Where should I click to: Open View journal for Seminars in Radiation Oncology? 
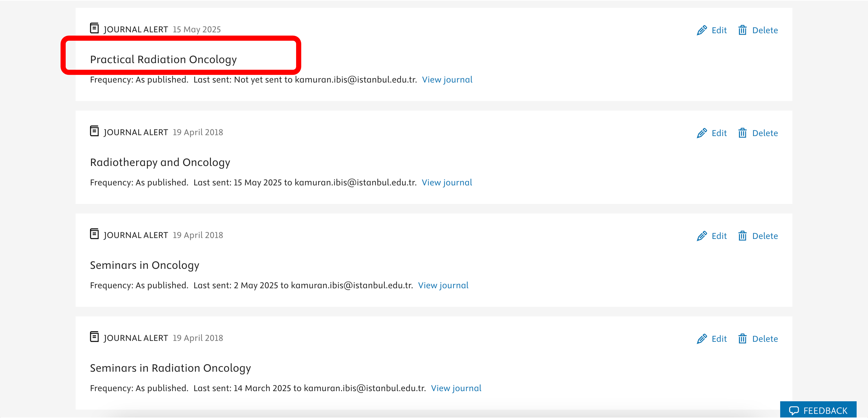tap(456, 389)
